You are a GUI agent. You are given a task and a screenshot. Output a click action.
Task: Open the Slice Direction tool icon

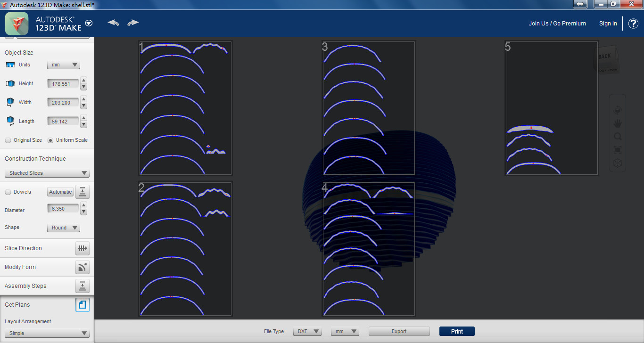pos(83,248)
